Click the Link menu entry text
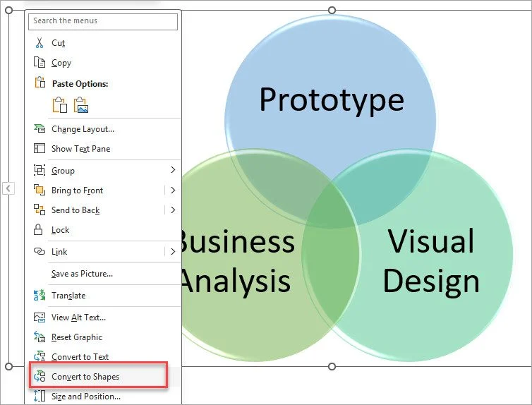This screenshot has width=532, height=405. click(59, 252)
